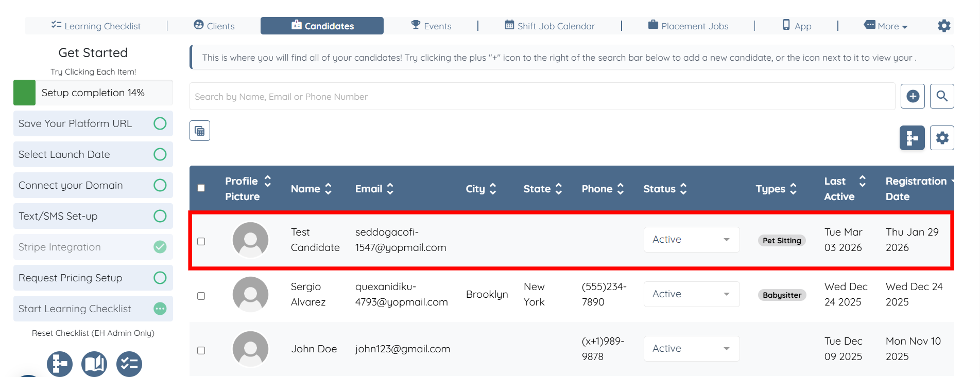Click the Setup completion 14% progress bar
Screen dimensions: 980x377
coord(93,93)
